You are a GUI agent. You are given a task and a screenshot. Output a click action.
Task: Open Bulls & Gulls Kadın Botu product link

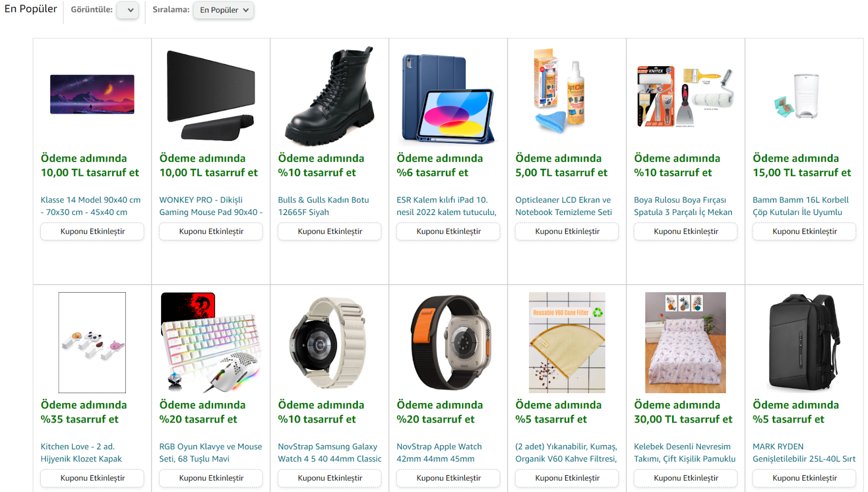click(323, 206)
